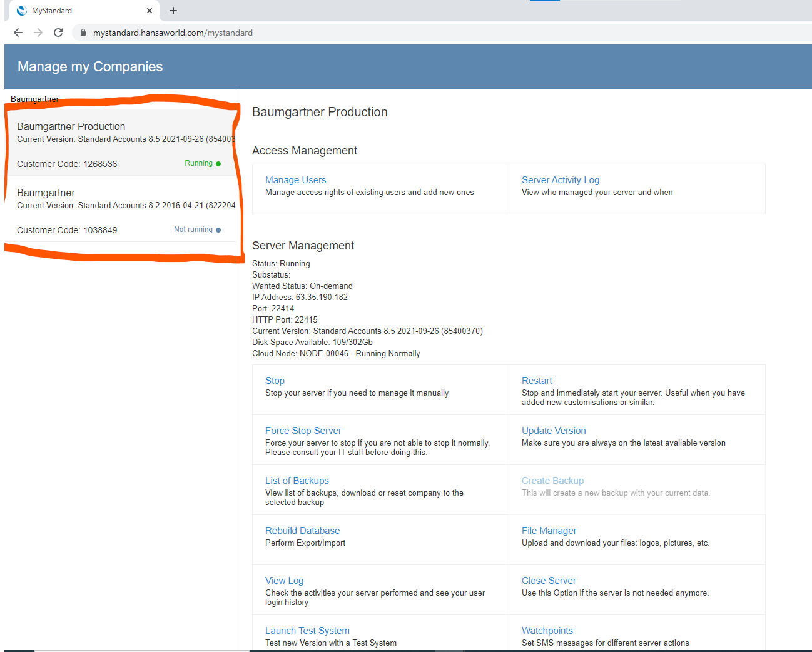
Task: Click the Manage my Companies header title
Action: pyautogui.click(x=90, y=67)
